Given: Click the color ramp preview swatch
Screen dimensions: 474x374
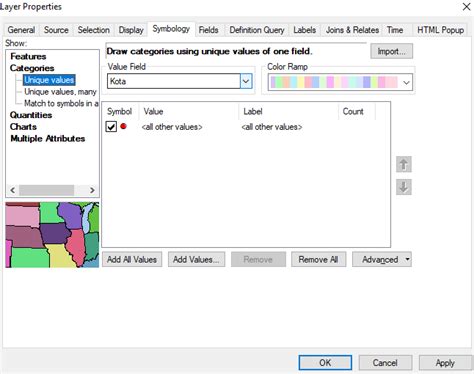Looking at the screenshot, I should pyautogui.click(x=334, y=82).
